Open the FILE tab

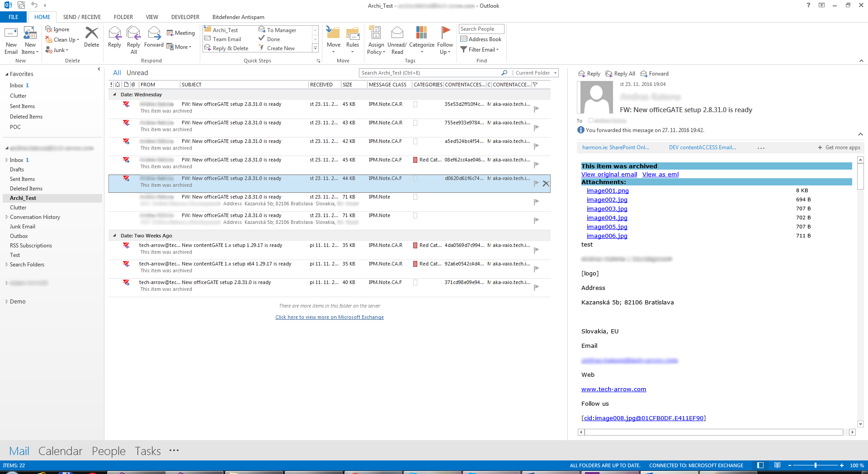click(14, 17)
